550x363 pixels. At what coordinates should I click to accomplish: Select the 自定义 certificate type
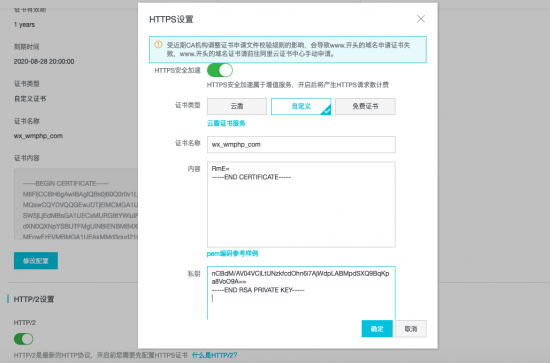(301, 106)
